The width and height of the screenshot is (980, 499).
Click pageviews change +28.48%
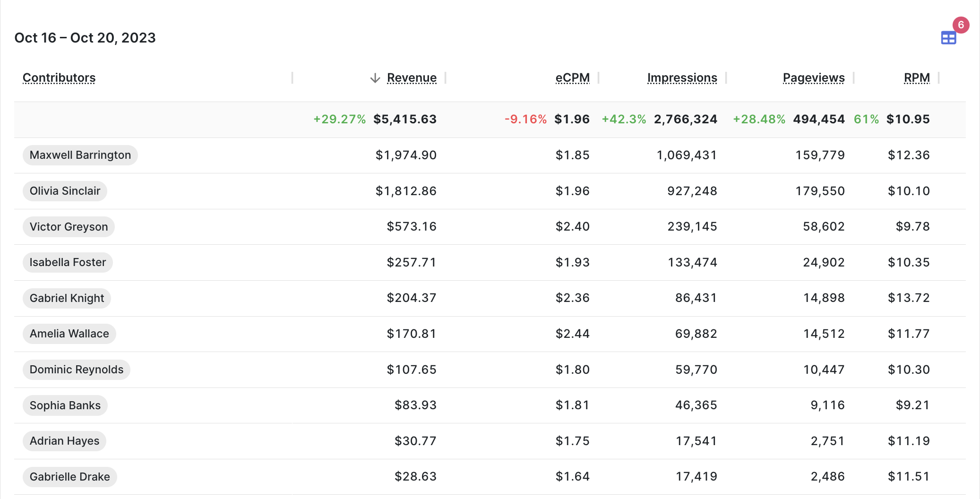click(759, 119)
